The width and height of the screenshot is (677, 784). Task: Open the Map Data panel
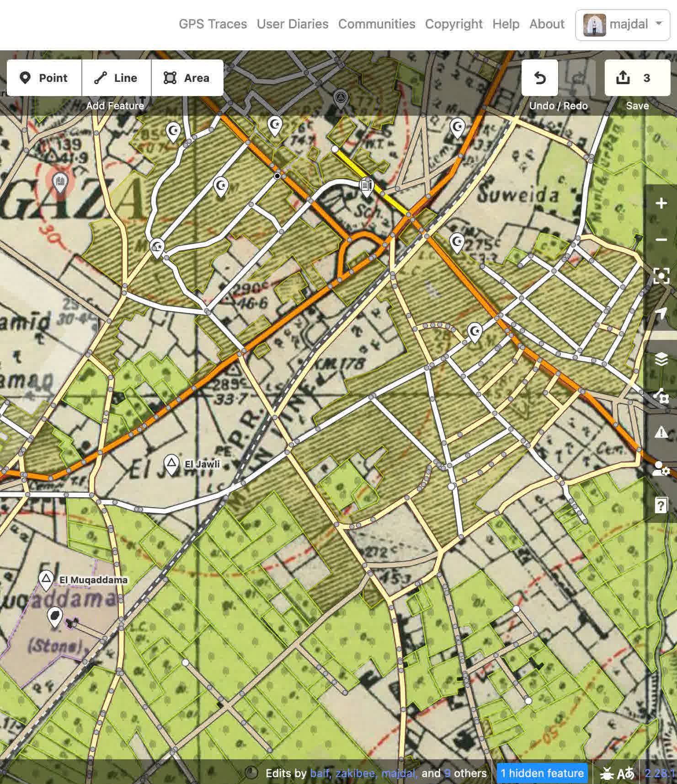661,396
